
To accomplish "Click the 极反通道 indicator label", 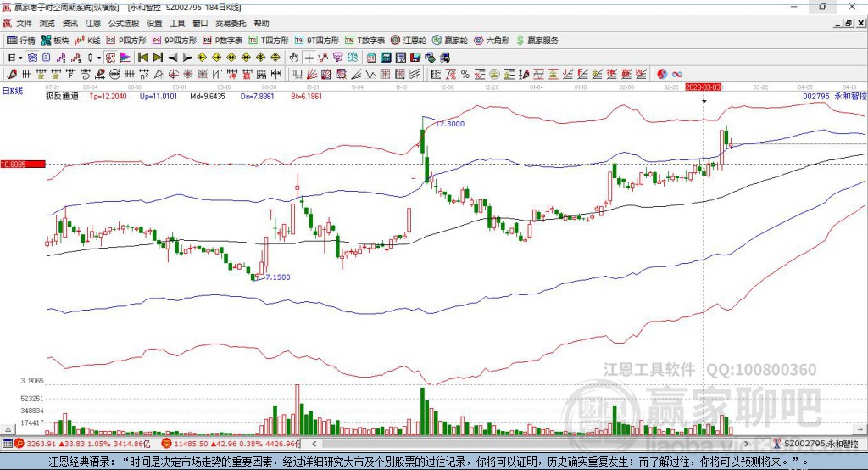I will 62,96.
